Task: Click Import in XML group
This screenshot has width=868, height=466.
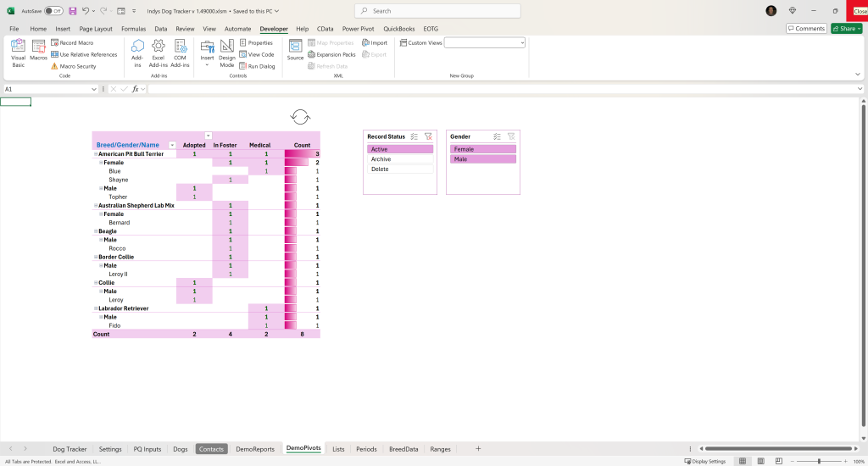Action: coord(375,42)
